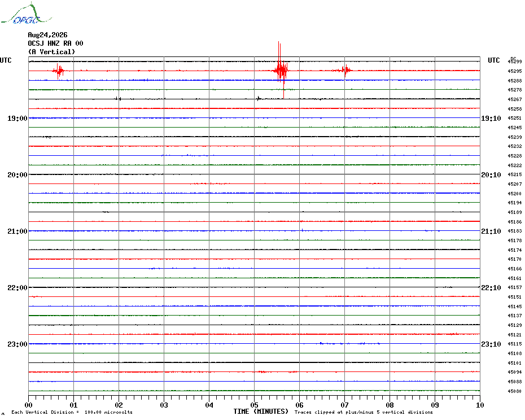Click the DC value 45129
This screenshot has height=420, width=525.
coord(515,325)
